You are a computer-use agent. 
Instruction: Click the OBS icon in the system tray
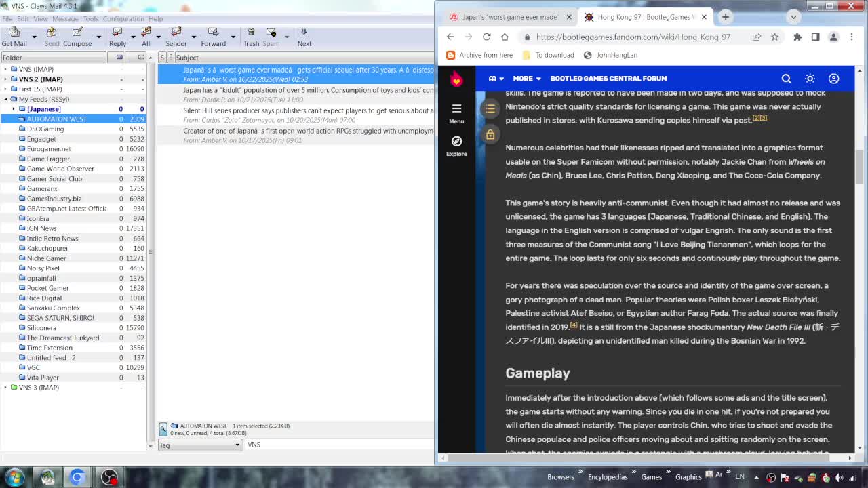tap(771, 478)
